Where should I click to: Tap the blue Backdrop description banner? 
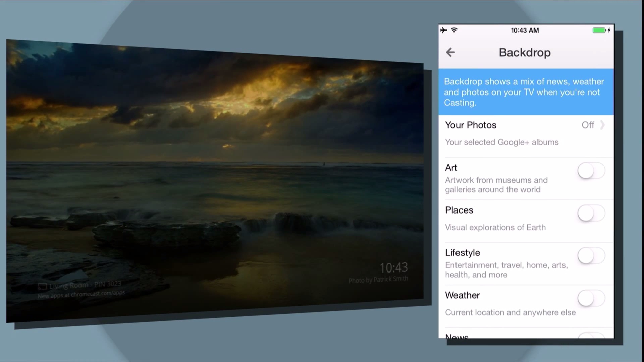pyautogui.click(x=526, y=92)
